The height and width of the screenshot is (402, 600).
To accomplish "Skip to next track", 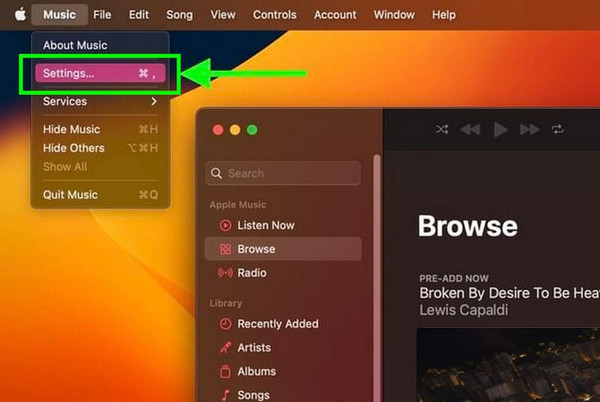I will tap(529, 130).
